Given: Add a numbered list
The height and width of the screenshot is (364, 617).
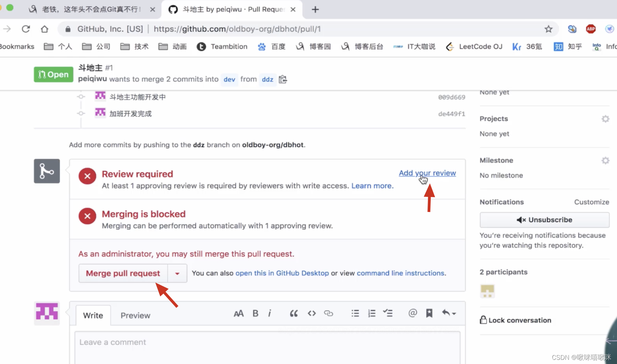Looking at the screenshot, I should pyautogui.click(x=372, y=314).
